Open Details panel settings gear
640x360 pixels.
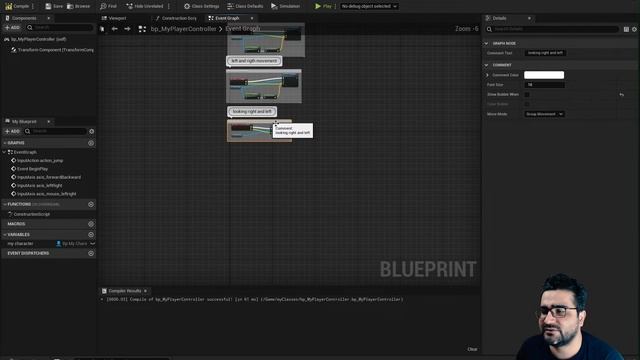point(634,29)
